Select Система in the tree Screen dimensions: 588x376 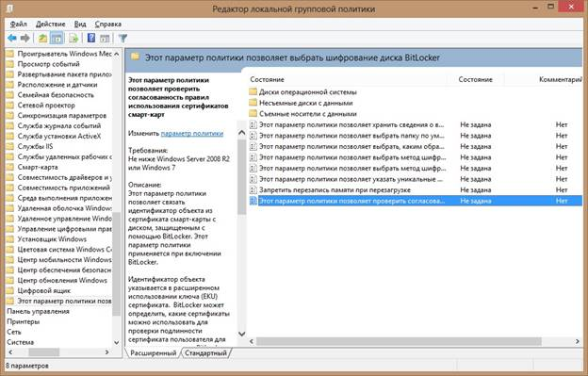tap(20, 342)
